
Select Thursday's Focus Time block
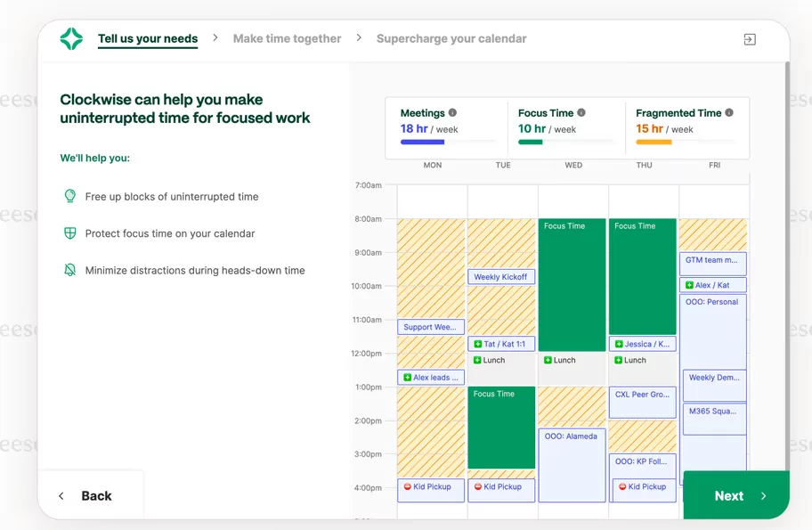click(x=642, y=276)
